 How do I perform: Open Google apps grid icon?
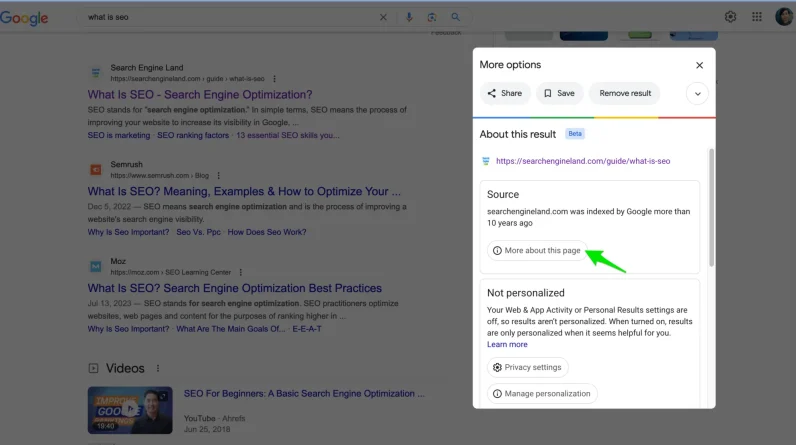757,17
